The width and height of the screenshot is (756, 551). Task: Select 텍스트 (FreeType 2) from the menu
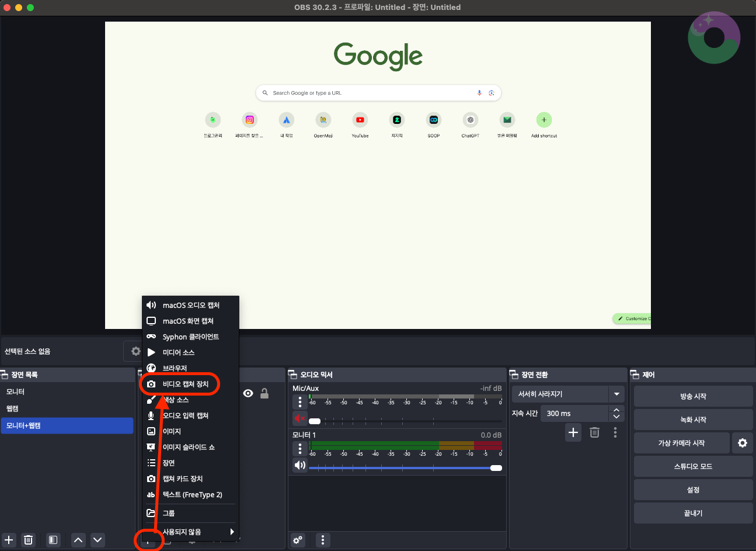[190, 494]
